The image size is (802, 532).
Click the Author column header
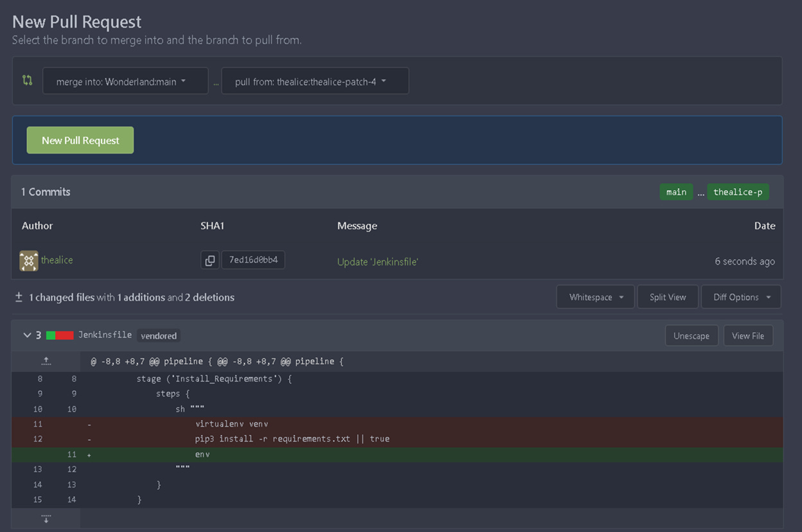point(37,226)
